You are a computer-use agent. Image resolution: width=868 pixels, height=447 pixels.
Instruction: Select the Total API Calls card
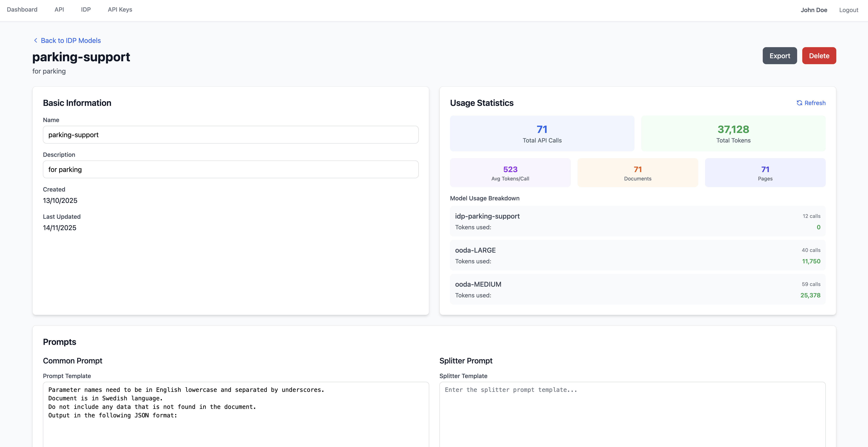[x=542, y=133]
